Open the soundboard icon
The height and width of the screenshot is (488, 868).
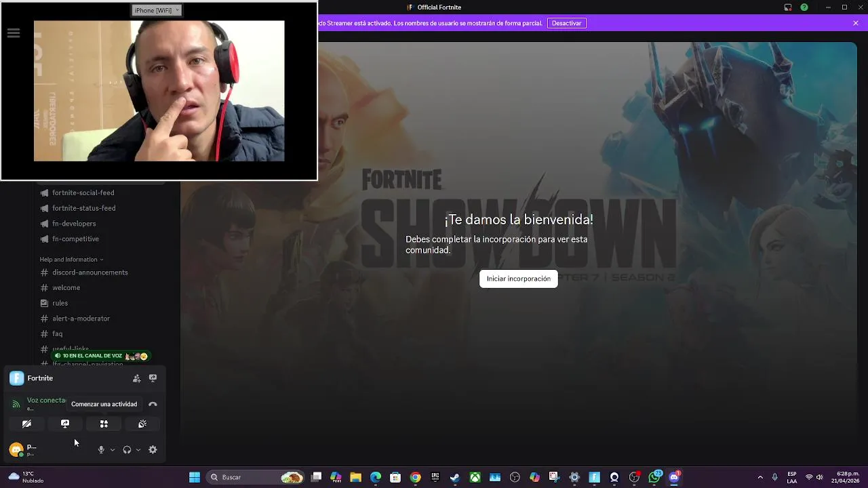[142, 424]
